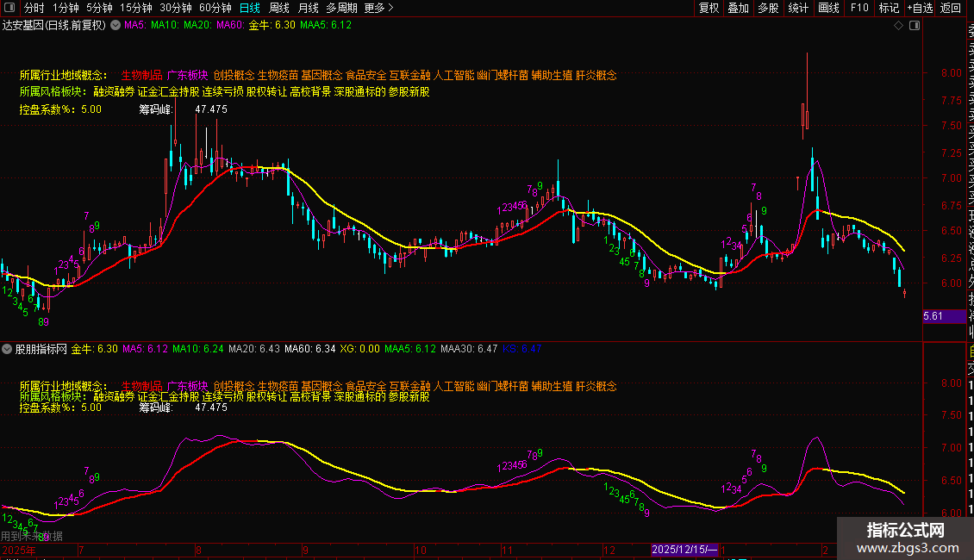This screenshot has height=560, width=974.
Task: Open main chart indicator dropdown beside 达安基因
Action: point(116,26)
